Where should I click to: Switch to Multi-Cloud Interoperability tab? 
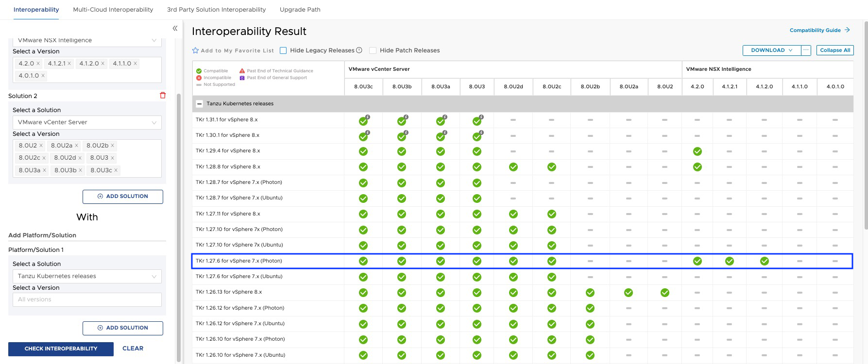[x=113, y=10]
